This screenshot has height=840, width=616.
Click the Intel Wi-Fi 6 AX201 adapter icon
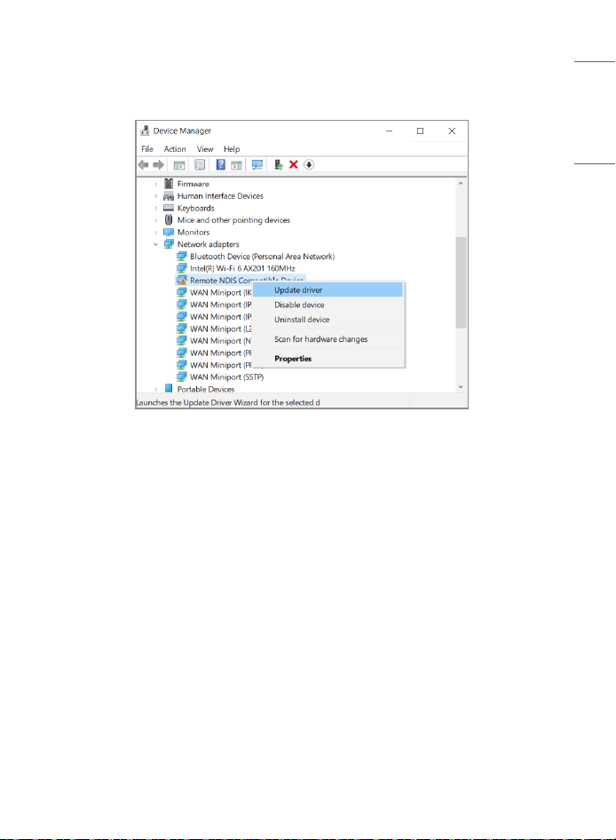coord(182,268)
